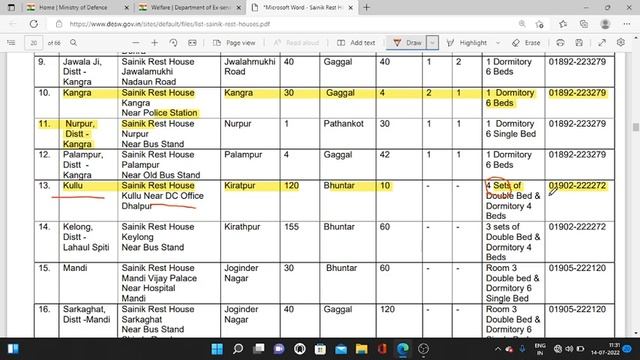This screenshot has width=640, height=360.
Task: Click the page number field showing 20
Action: click(x=33, y=42)
